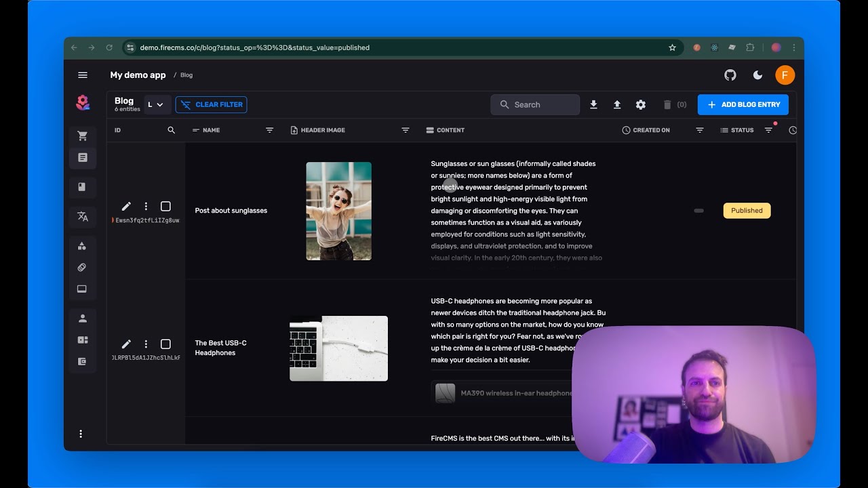
Task: Click the browser address bar URL
Action: [x=255, y=47]
